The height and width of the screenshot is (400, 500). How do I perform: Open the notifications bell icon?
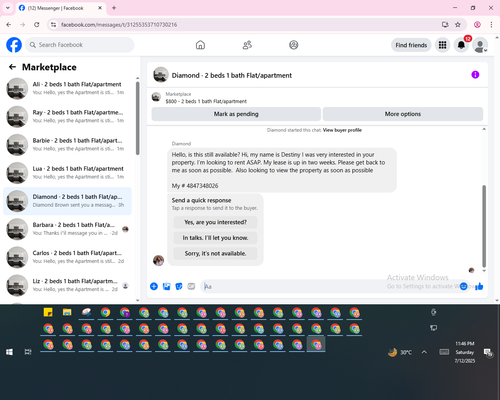[461, 45]
